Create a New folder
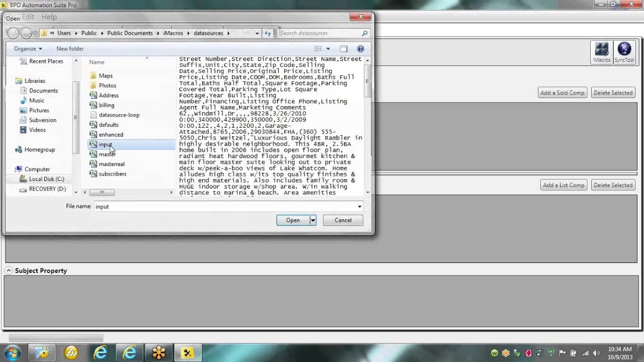644x362 pixels. [x=70, y=49]
